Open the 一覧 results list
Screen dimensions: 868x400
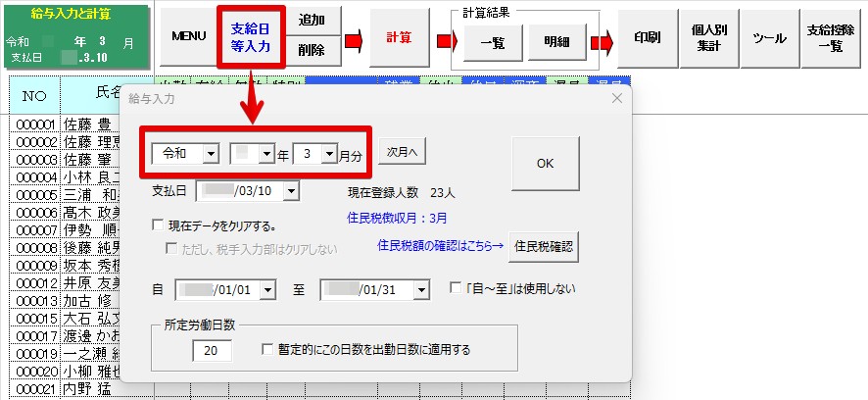[493, 43]
